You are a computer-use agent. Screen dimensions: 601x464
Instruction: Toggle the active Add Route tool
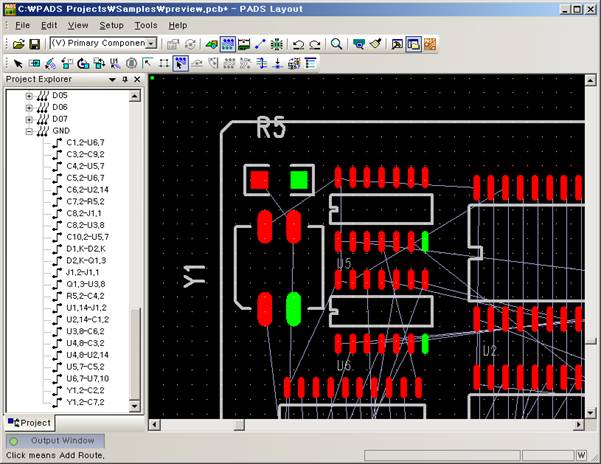(181, 63)
